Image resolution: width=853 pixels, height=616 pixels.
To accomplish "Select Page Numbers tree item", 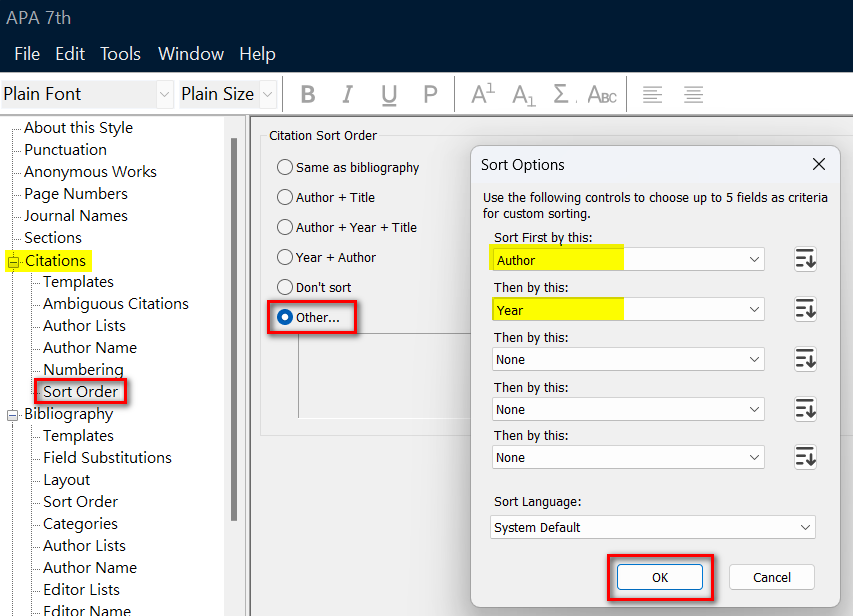I will pos(76,194).
